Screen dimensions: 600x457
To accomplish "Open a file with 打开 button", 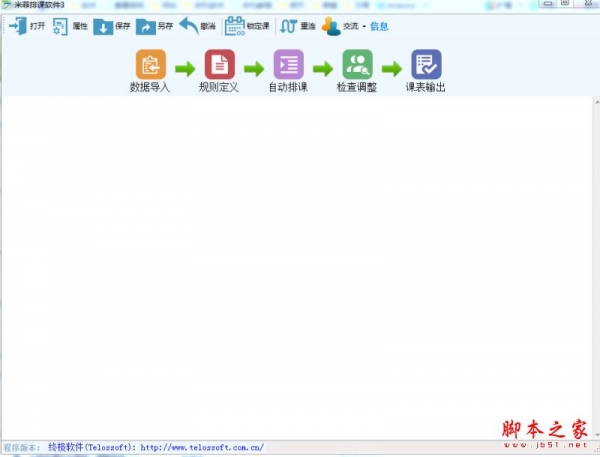I will coord(27,26).
